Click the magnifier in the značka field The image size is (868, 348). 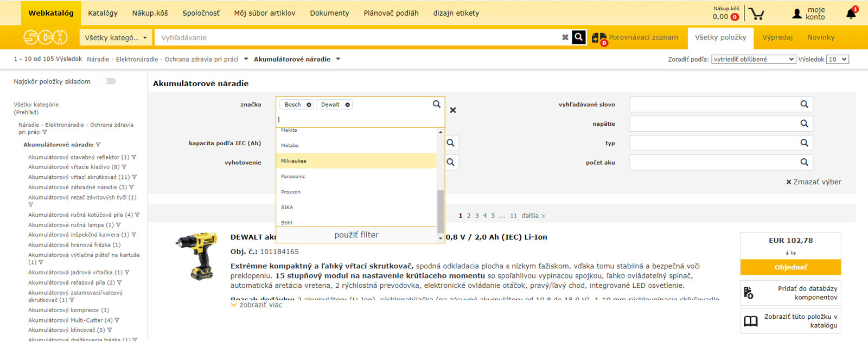[x=437, y=104]
